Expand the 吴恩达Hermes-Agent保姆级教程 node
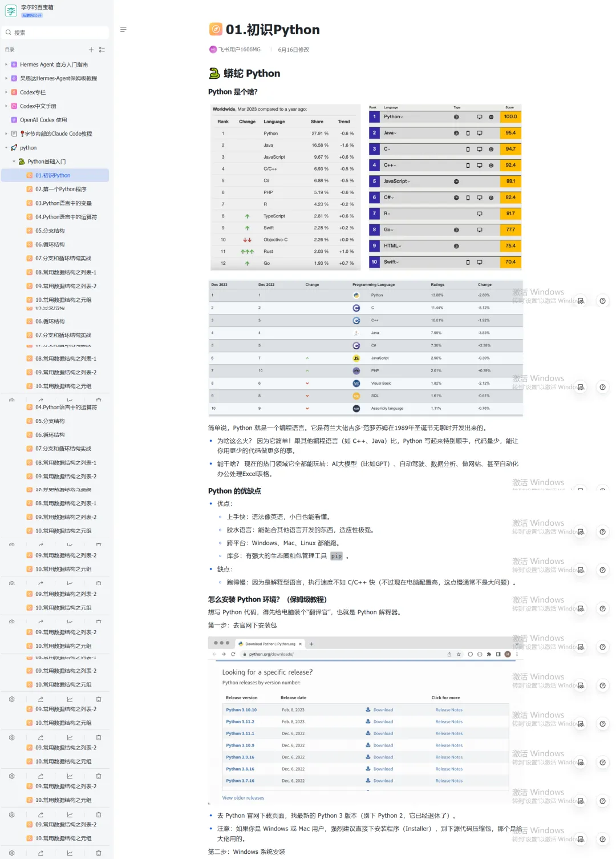Viewport: 616px width, 859px height. tap(6, 78)
